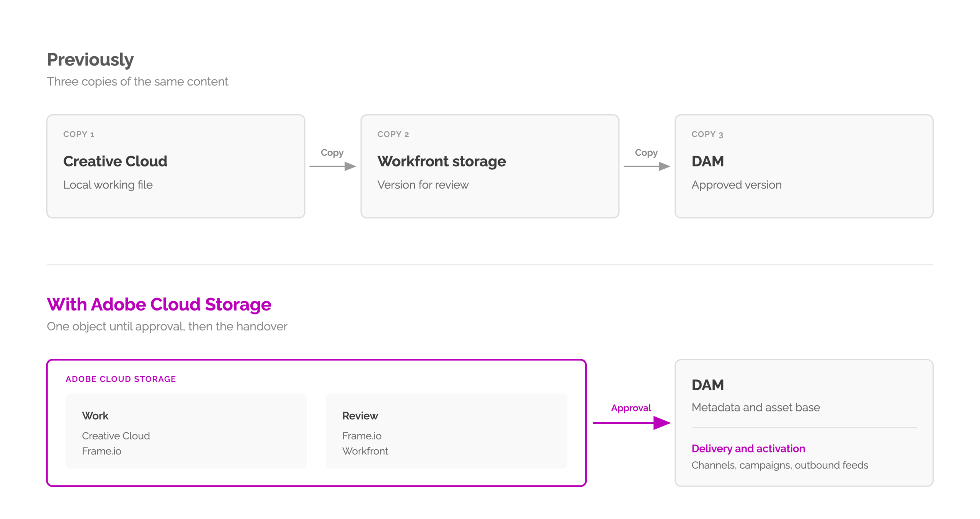The image size is (980, 519).
Task: Click "Metadata and asset base" text
Action: click(756, 407)
